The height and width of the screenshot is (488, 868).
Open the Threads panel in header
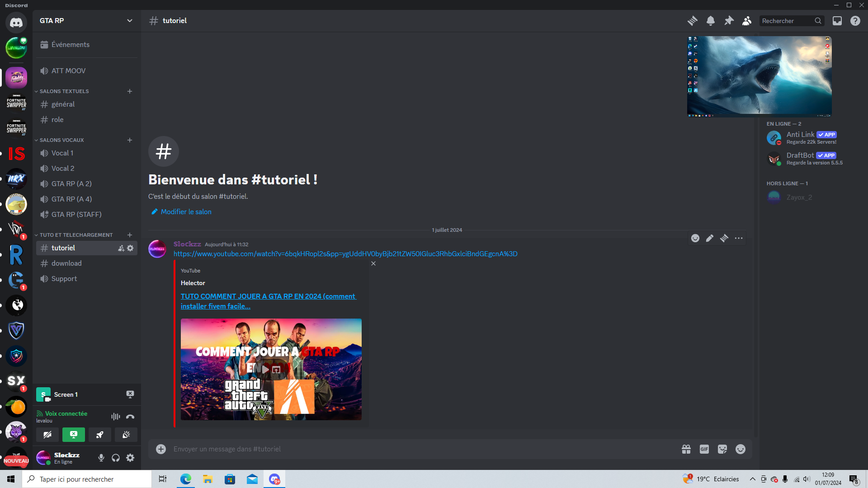pyautogui.click(x=693, y=21)
